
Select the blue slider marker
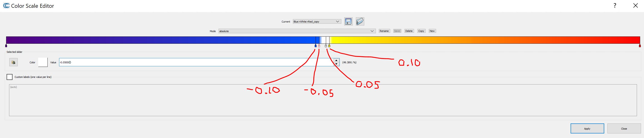pos(315,46)
